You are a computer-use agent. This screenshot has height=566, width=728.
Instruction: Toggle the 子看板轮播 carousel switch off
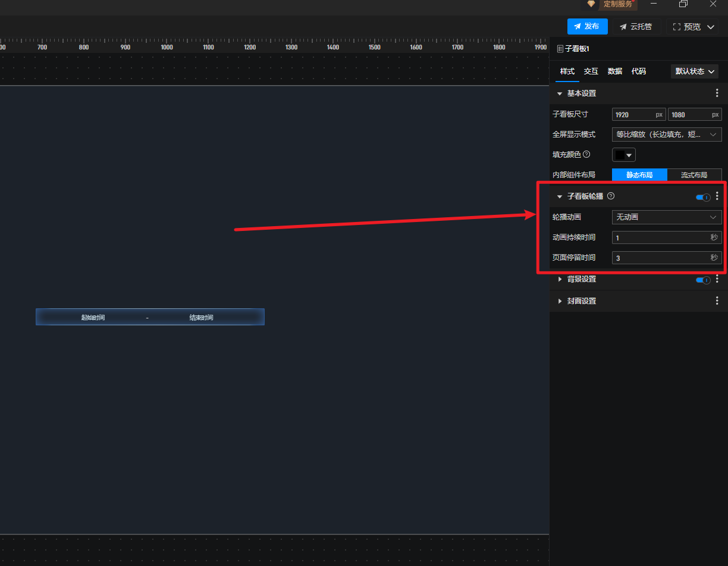702,197
